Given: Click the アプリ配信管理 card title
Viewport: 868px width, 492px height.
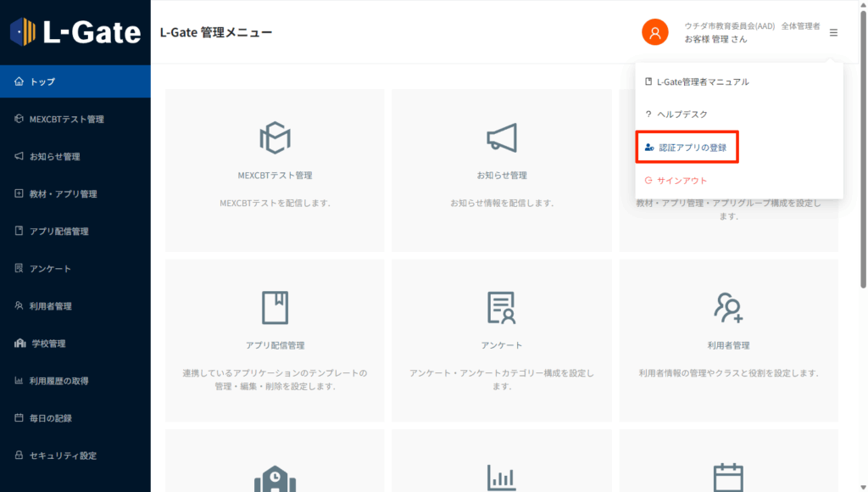Looking at the screenshot, I should click(275, 345).
